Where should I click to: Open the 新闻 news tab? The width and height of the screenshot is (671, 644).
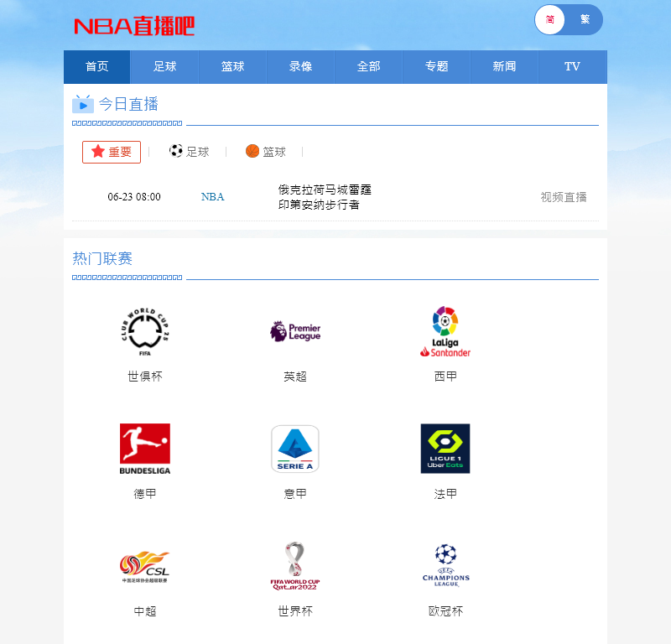tap(505, 67)
